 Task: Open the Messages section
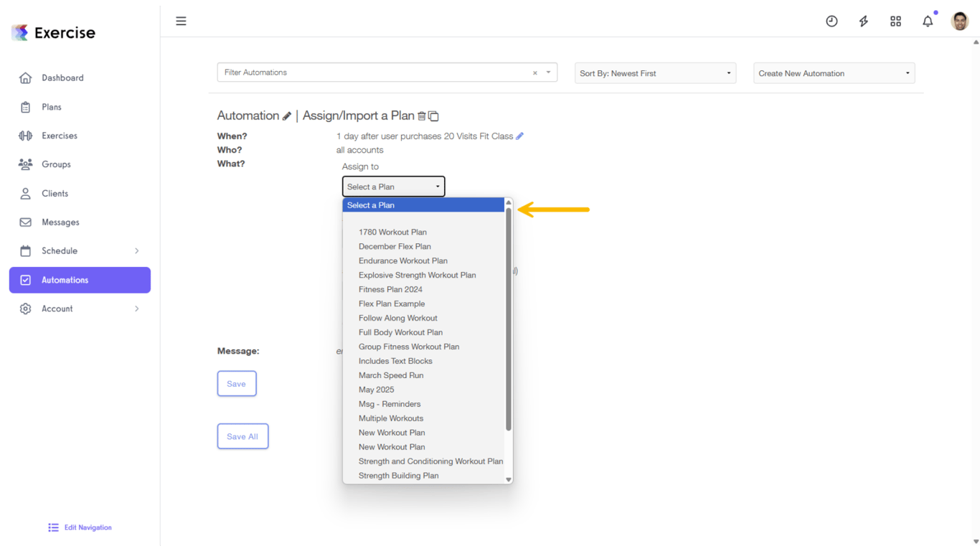coord(60,222)
